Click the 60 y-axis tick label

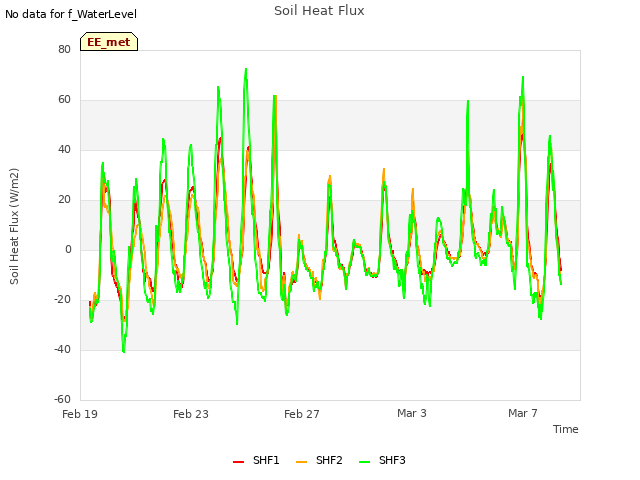pyautogui.click(x=64, y=100)
